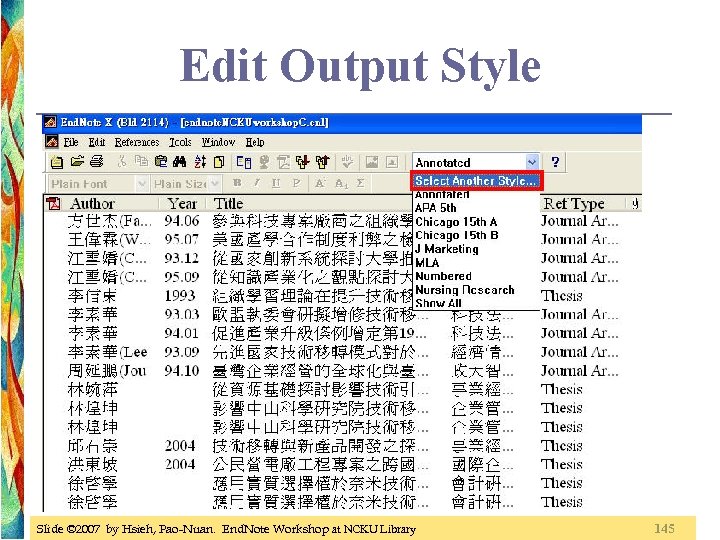Open the References menu
This screenshot has height=540, width=720.
pos(137,142)
